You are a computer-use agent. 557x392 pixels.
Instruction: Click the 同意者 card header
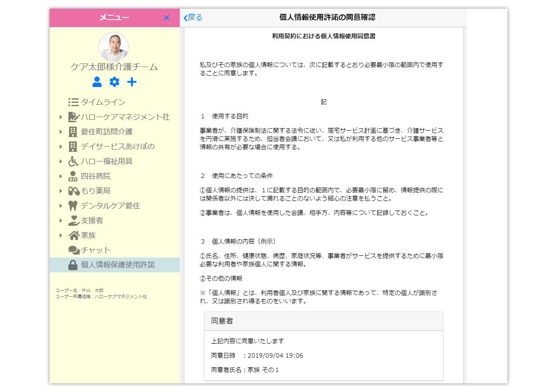[x=323, y=321]
